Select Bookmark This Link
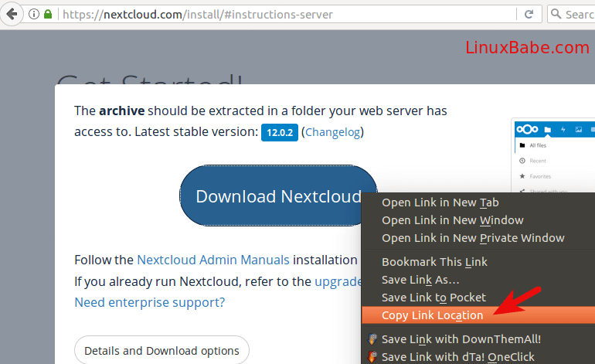 [x=434, y=262]
